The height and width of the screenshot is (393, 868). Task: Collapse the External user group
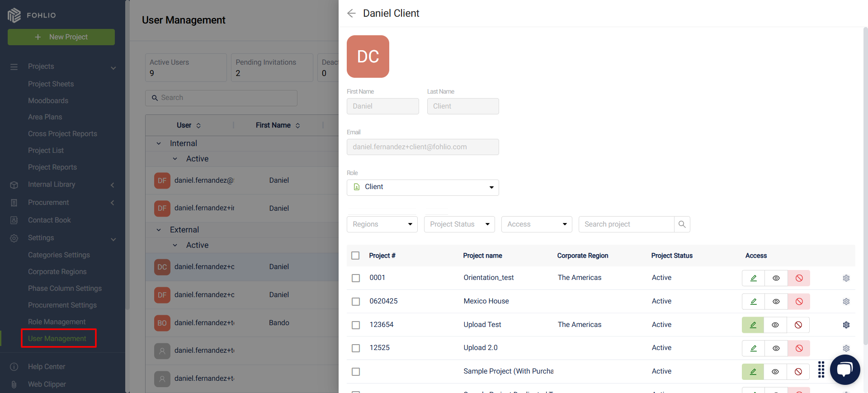pos(159,230)
